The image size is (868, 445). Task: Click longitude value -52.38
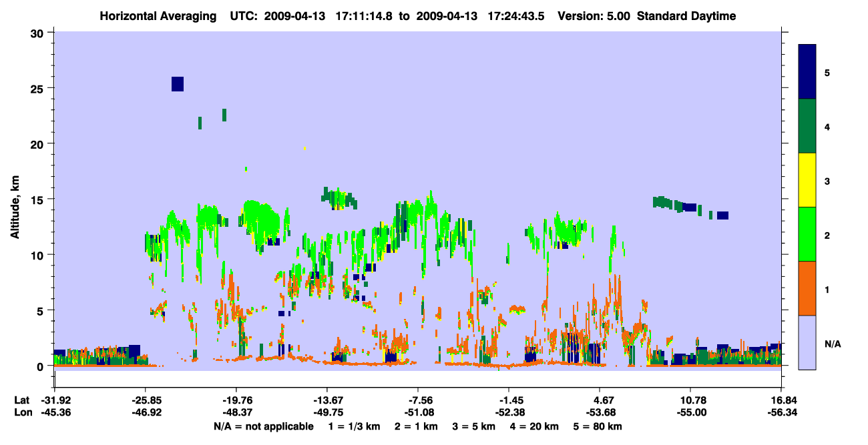pos(509,412)
